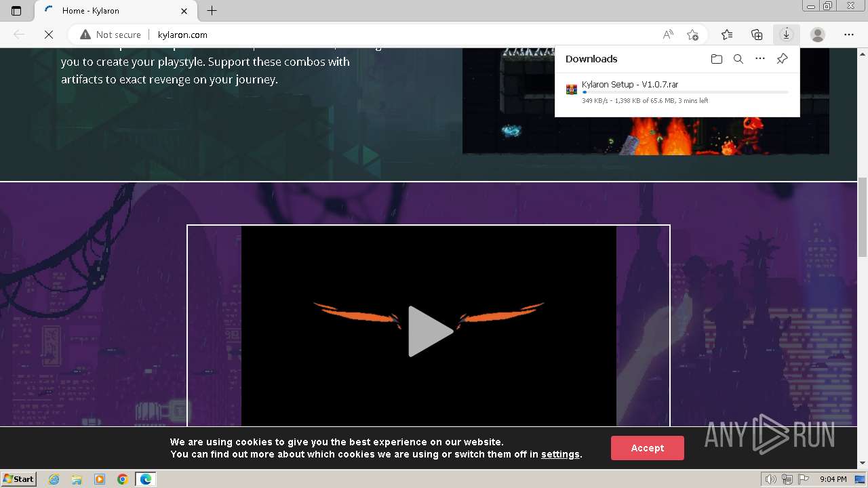Open the tab actions menu icon

pyautogui.click(x=16, y=11)
